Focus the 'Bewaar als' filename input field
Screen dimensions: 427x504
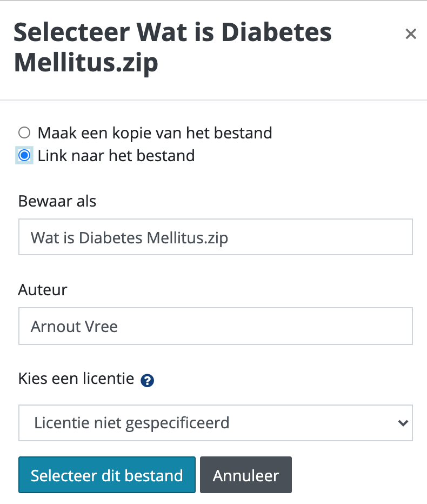point(216,237)
